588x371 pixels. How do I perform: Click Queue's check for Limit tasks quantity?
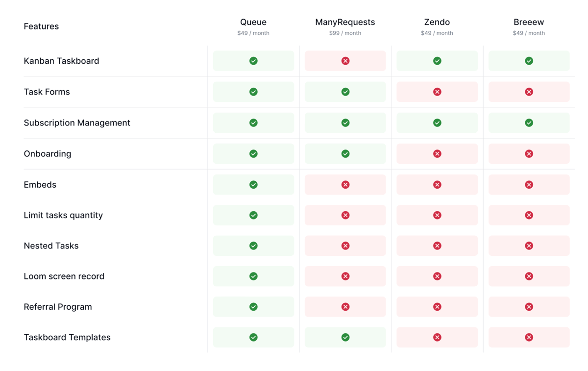tap(253, 215)
